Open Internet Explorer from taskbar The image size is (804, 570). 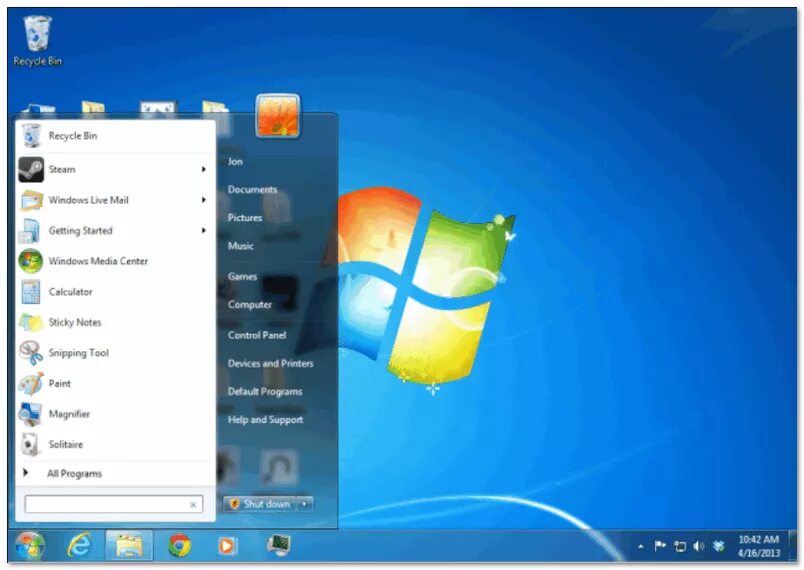point(79,545)
